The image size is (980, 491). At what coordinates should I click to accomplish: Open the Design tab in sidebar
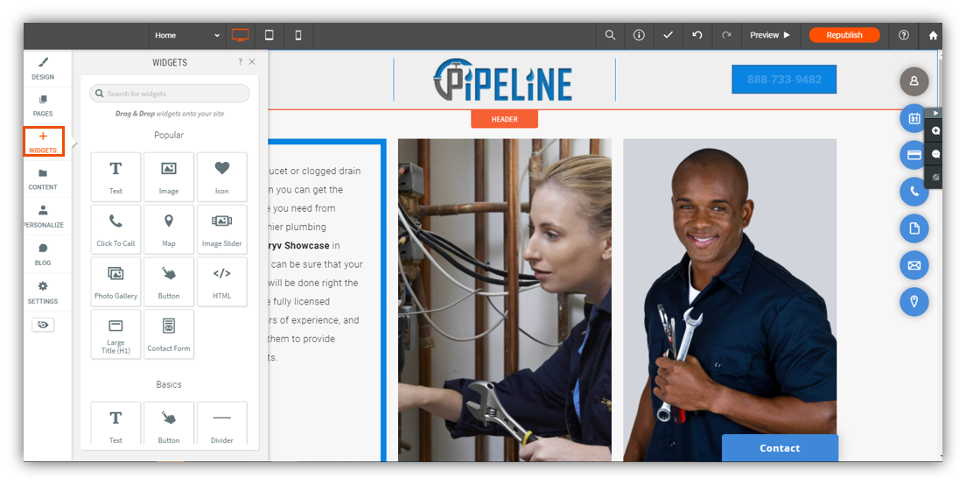[43, 68]
